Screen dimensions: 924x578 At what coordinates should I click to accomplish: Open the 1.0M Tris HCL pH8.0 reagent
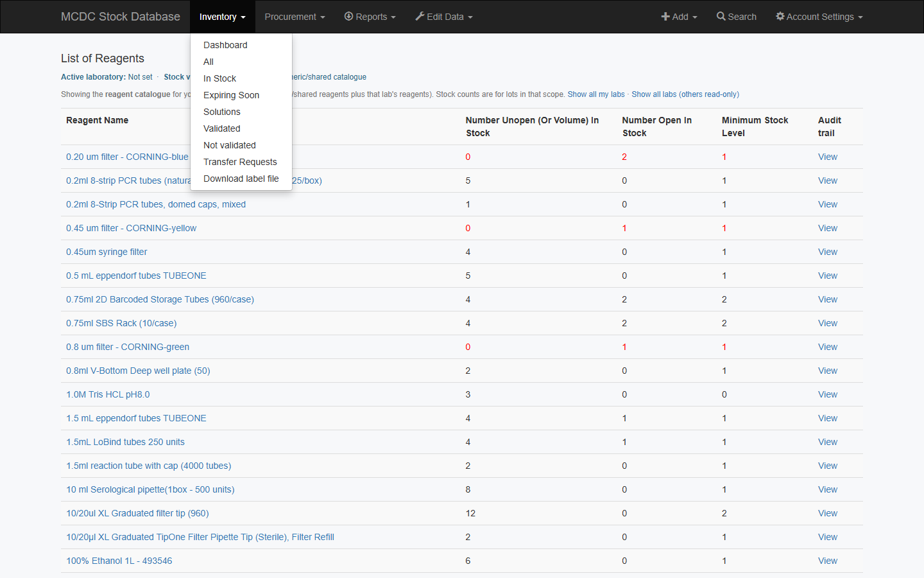[108, 394]
